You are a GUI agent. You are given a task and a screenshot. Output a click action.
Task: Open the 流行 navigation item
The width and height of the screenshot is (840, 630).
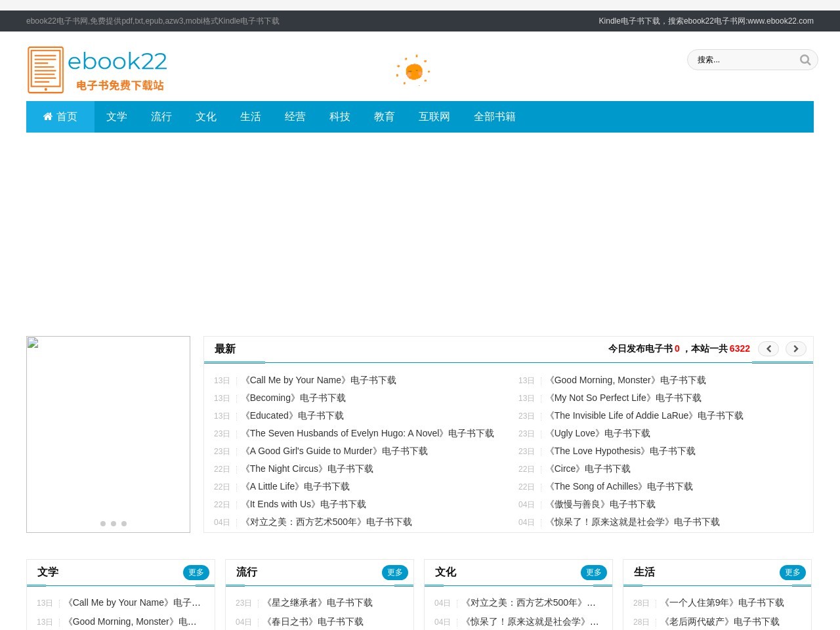[x=161, y=117]
